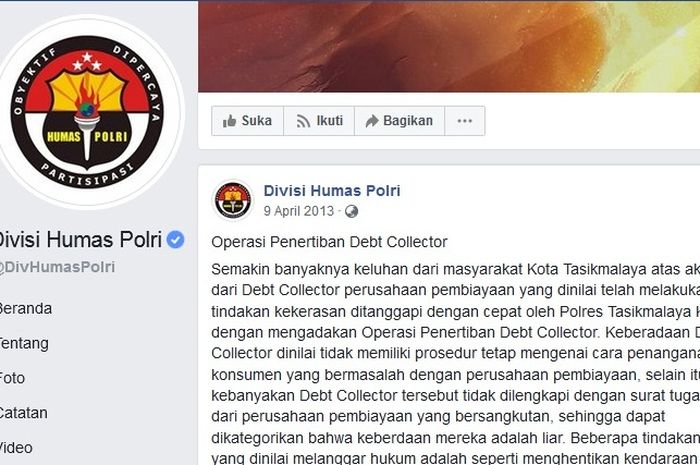This screenshot has width=700, height=465.
Task: Click the RSS feed icon beside Ikuti
Action: click(303, 121)
